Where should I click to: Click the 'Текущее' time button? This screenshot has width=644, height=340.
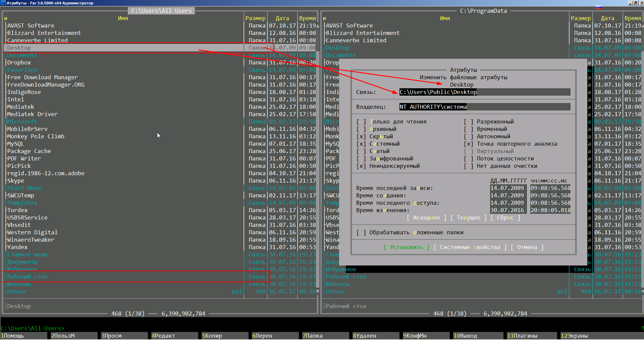[469, 217]
